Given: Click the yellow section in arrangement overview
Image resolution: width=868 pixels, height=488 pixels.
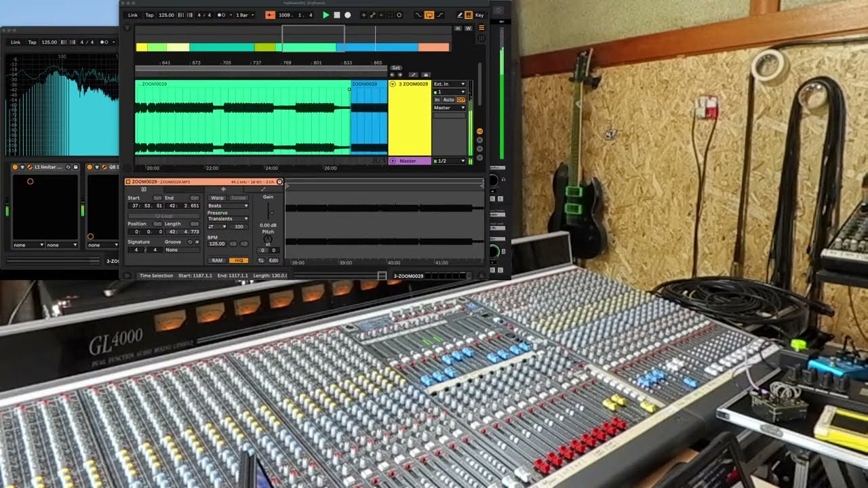Looking at the screenshot, I should click(141, 47).
